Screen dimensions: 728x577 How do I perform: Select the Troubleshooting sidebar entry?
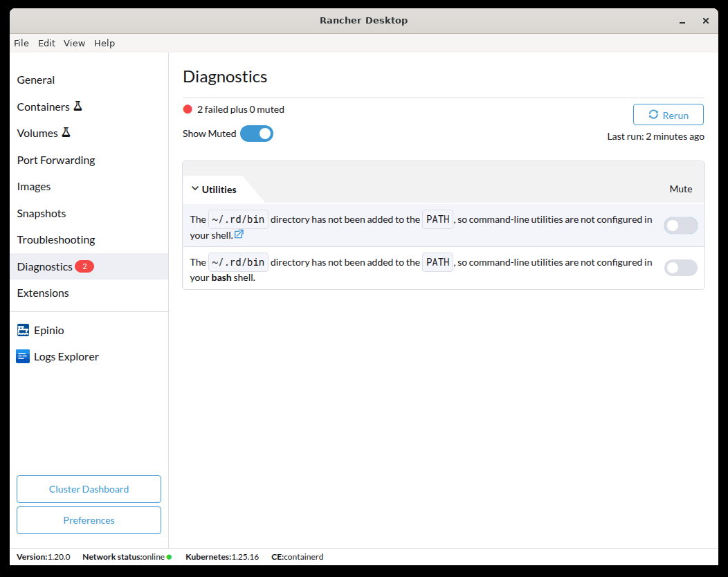[56, 239]
